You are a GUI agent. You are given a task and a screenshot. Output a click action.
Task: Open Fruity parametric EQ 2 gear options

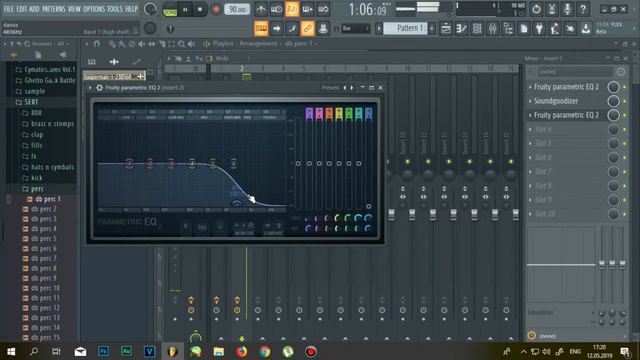(99, 88)
